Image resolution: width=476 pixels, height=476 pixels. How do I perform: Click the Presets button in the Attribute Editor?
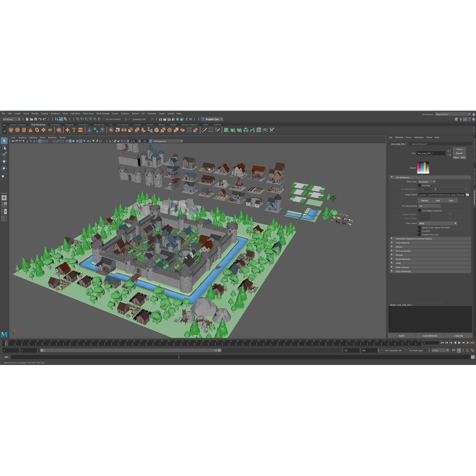459,153
